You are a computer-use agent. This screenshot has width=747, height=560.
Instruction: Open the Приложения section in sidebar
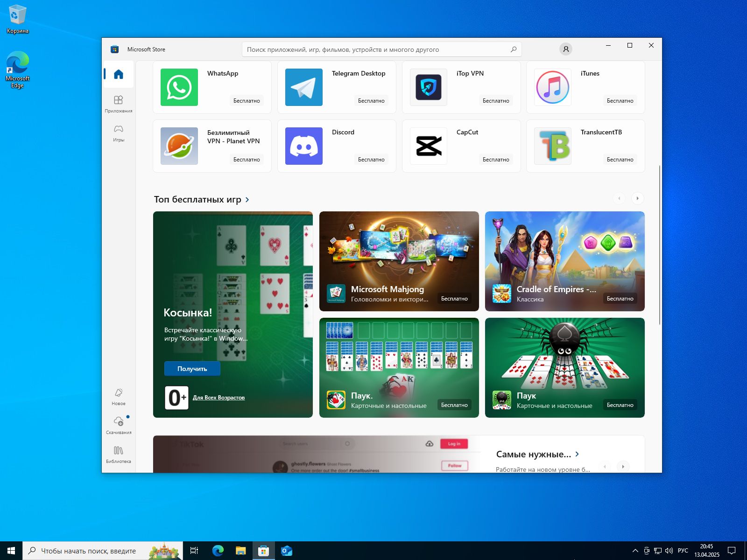tap(119, 104)
